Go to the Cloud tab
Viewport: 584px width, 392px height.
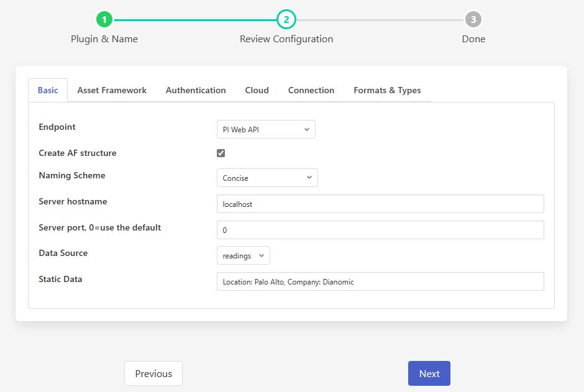click(257, 90)
